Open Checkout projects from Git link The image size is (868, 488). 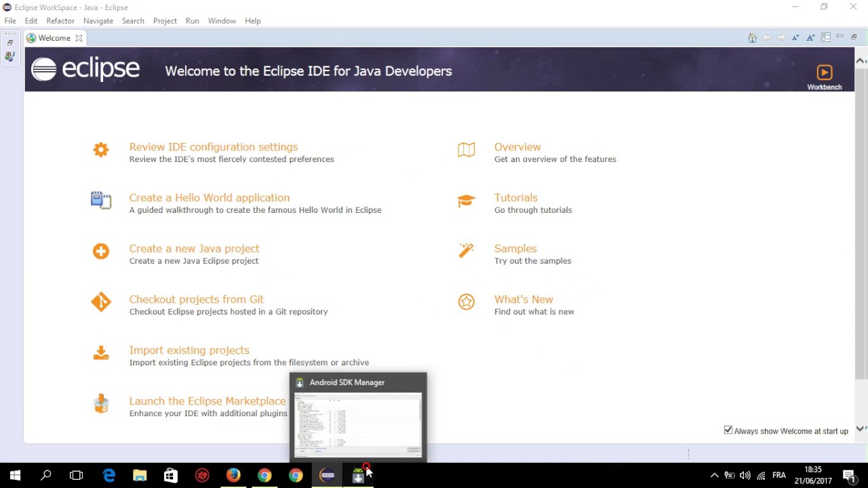click(x=197, y=300)
